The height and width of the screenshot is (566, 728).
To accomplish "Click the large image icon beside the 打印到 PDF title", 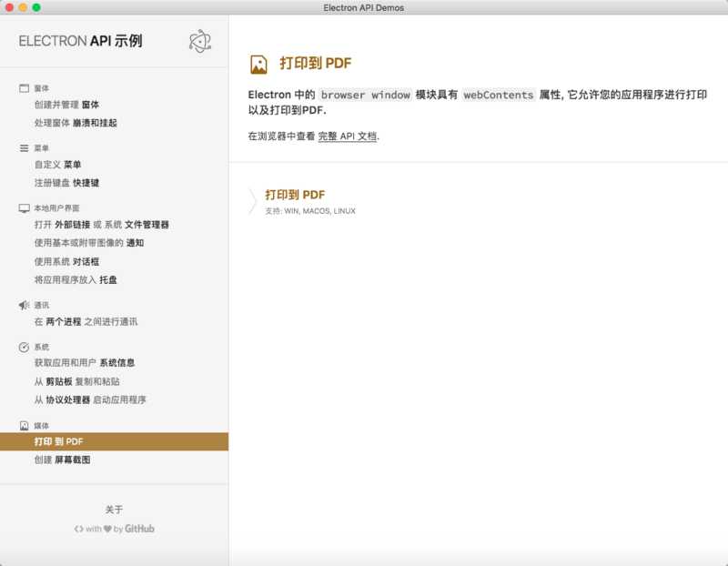I will coord(258,65).
